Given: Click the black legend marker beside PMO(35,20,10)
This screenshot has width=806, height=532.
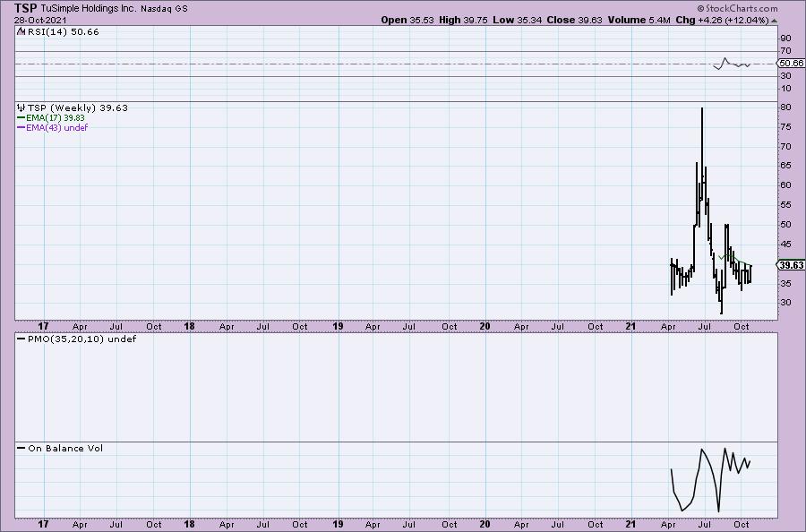Looking at the screenshot, I should 21,339.
